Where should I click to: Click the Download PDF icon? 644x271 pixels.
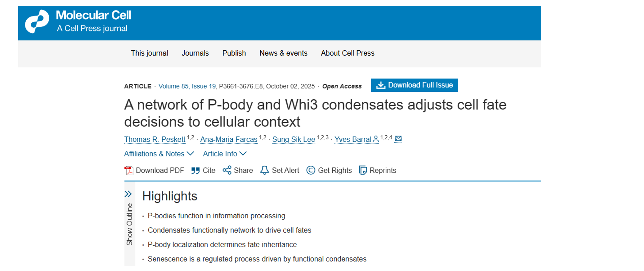129,170
